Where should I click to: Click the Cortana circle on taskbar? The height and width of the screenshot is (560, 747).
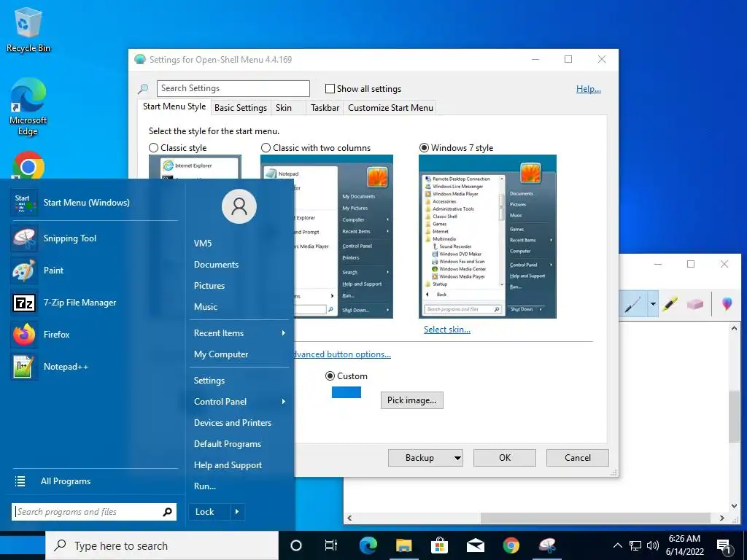coord(296,545)
